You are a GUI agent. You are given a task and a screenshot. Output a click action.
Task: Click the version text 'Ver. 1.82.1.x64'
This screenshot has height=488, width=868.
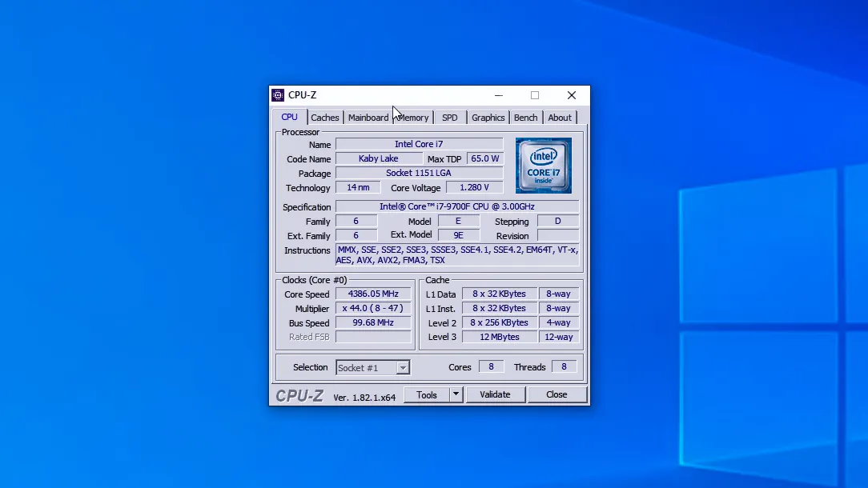[364, 398]
